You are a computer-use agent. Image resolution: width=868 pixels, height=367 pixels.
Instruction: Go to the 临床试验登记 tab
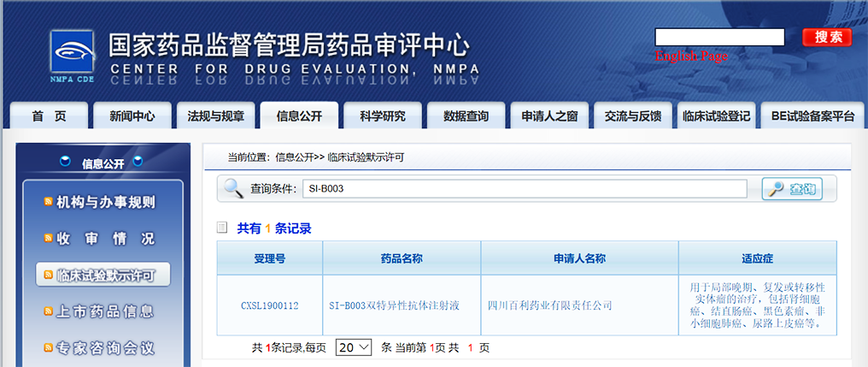[716, 116]
